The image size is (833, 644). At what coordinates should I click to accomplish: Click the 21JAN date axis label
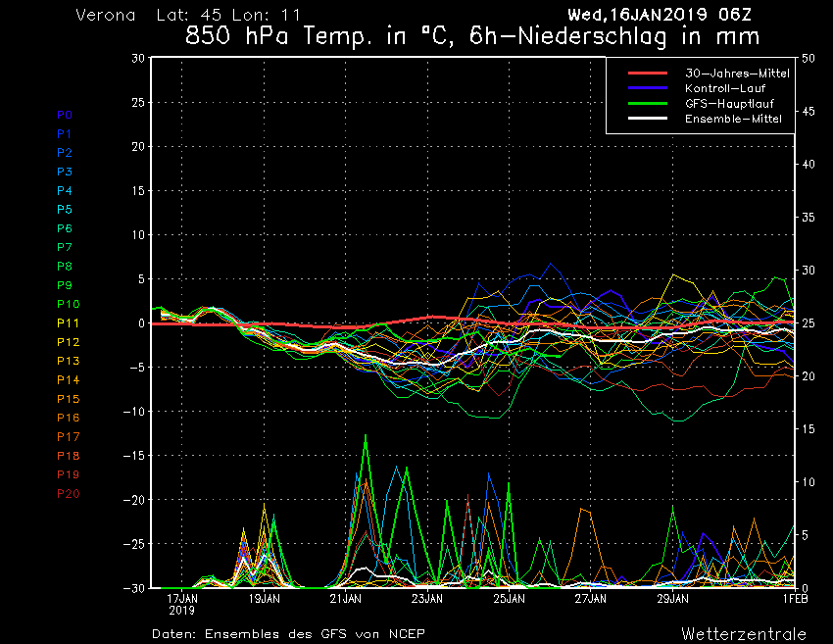click(x=346, y=597)
